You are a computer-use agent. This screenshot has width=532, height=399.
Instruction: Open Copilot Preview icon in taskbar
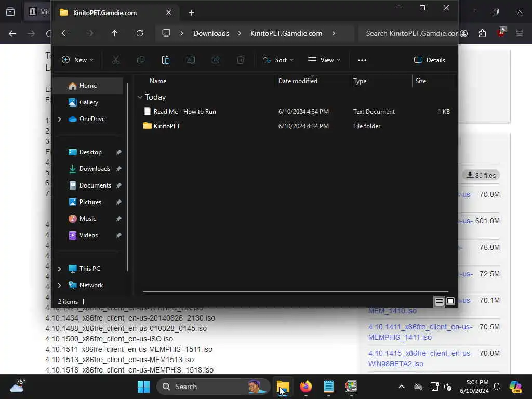(516, 387)
